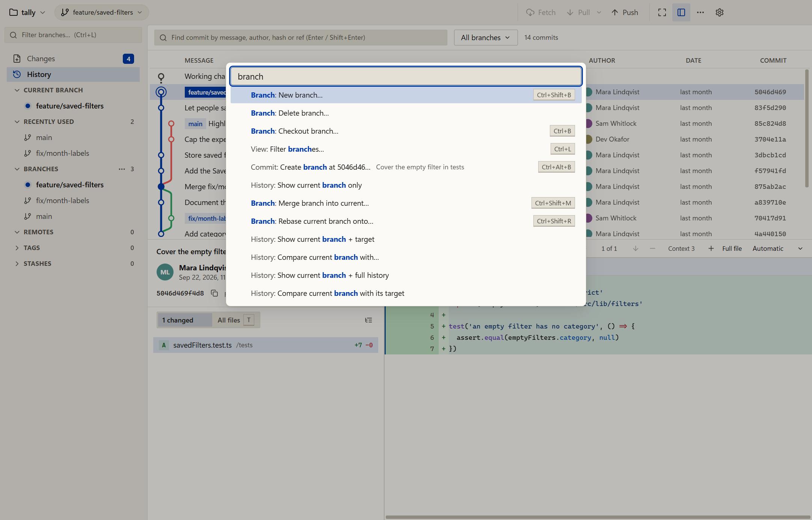Increase diff context plus icon
This screenshot has height=520, width=812.
[711, 249]
